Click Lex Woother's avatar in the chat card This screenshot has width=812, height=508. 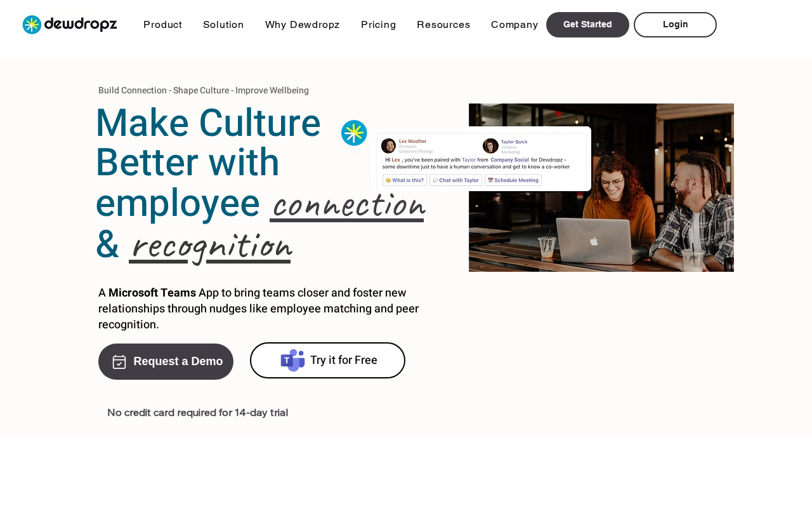pos(388,146)
